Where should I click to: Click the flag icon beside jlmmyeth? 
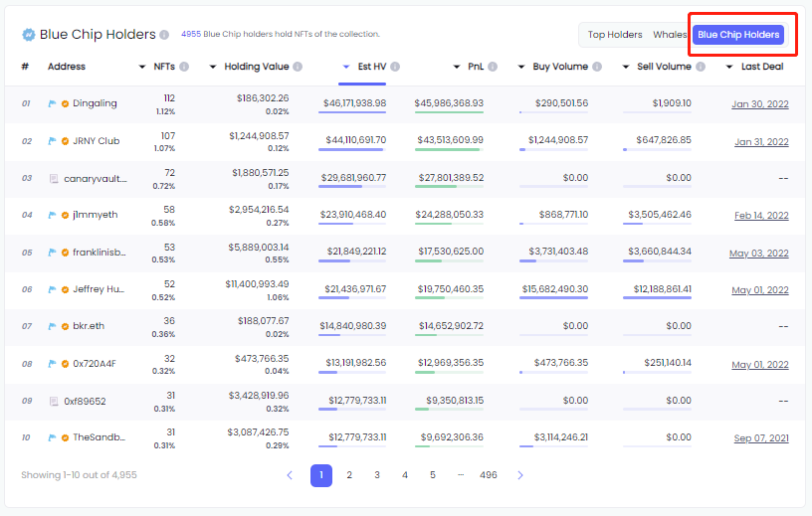[52, 215]
